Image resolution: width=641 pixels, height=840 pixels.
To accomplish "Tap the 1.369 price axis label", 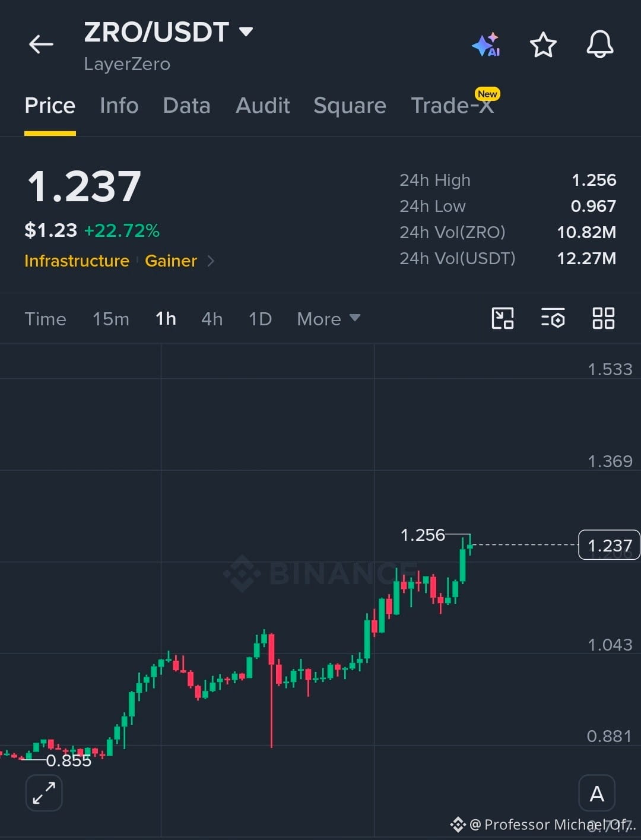I will point(610,461).
